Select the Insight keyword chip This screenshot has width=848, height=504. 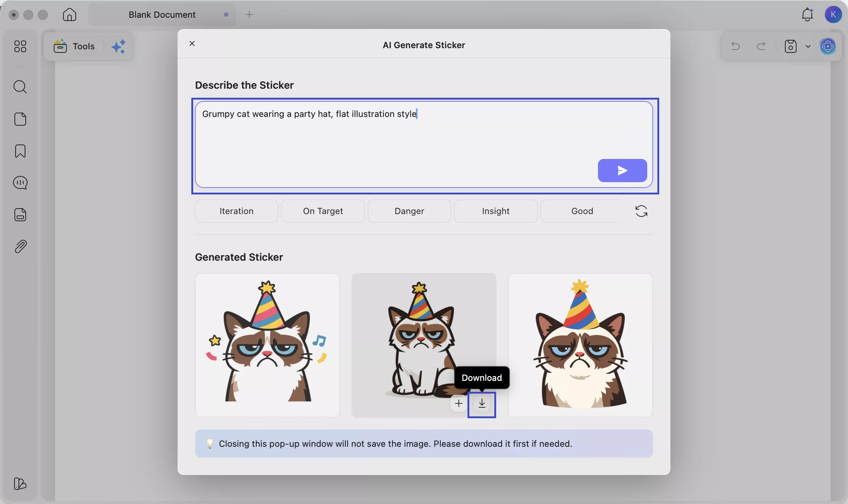(495, 211)
